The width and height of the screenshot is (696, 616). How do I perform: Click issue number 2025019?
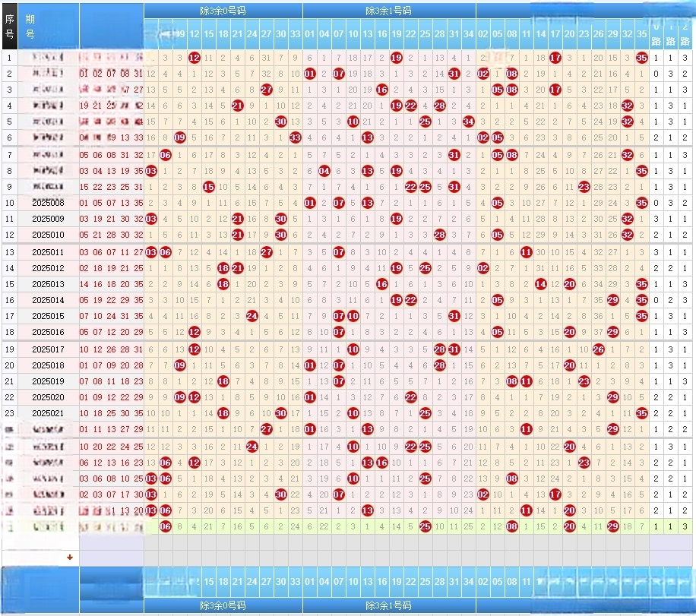[x=48, y=381]
